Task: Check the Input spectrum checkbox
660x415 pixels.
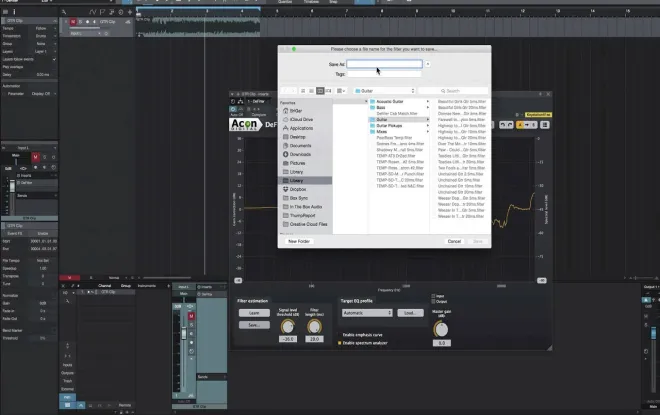Action: pyautogui.click(x=434, y=296)
